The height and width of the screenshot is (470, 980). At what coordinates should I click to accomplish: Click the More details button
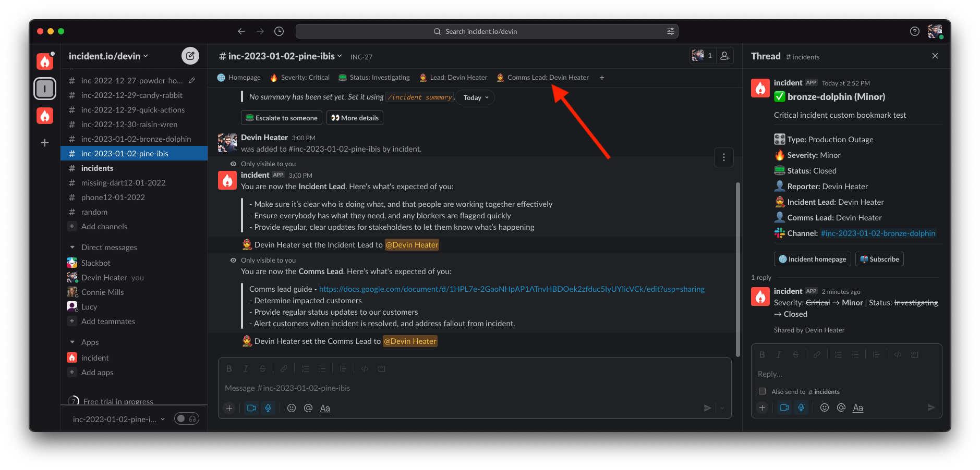tap(355, 118)
